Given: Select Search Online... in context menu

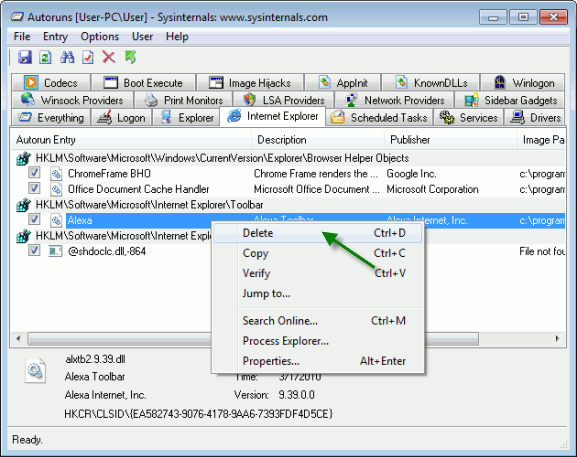Looking at the screenshot, I should tap(318, 321).
